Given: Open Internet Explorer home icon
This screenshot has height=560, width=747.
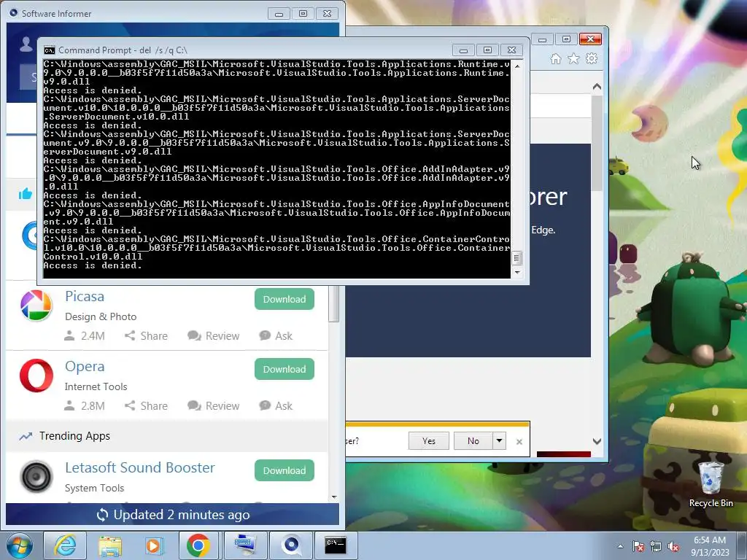Looking at the screenshot, I should point(555,58).
